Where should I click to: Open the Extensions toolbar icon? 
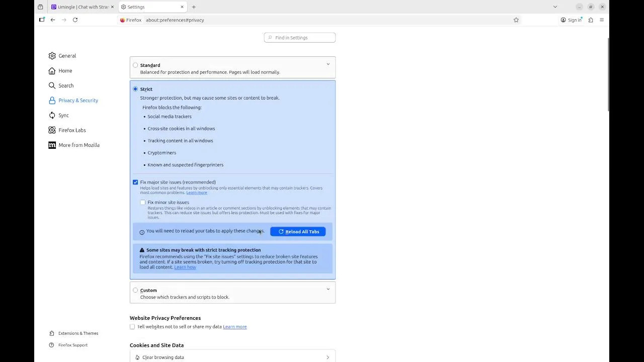(591, 20)
